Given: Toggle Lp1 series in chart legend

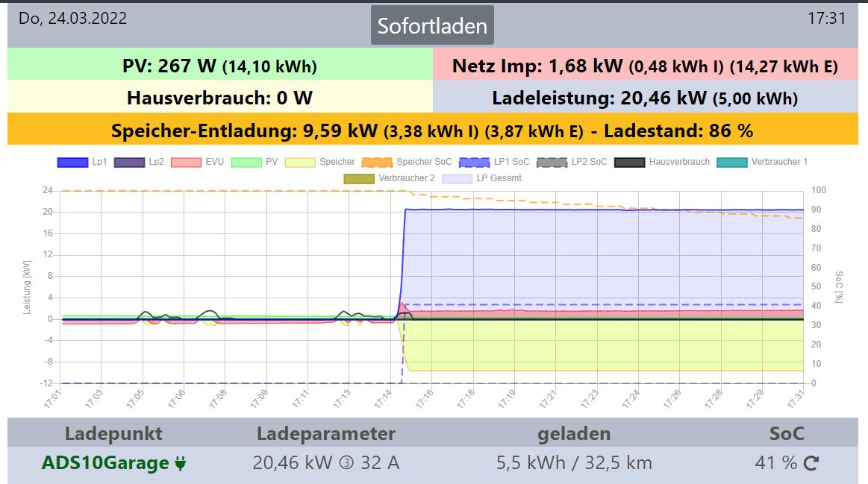Looking at the screenshot, I should click(x=82, y=162).
